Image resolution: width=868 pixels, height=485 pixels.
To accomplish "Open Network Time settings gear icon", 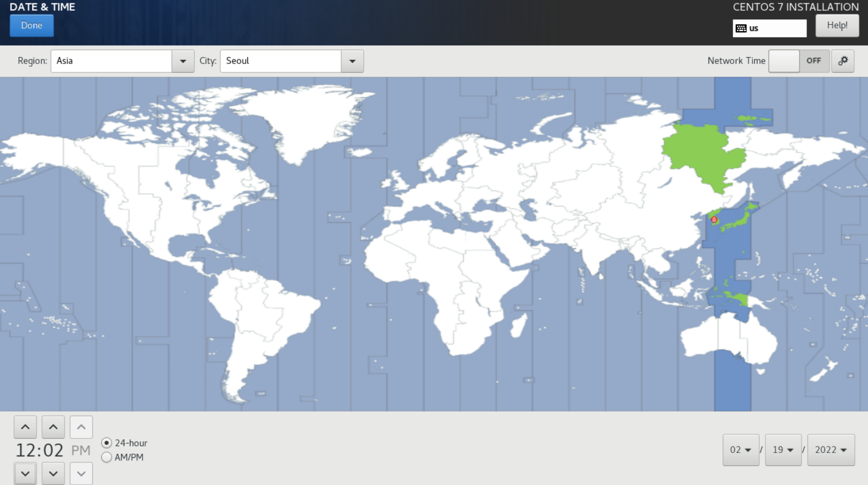I will 842,61.
